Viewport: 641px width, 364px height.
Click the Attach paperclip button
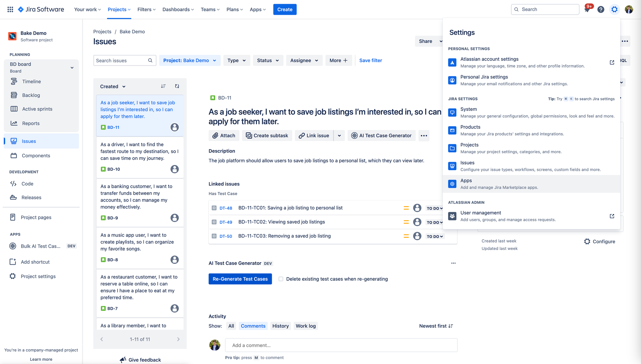[224, 136]
